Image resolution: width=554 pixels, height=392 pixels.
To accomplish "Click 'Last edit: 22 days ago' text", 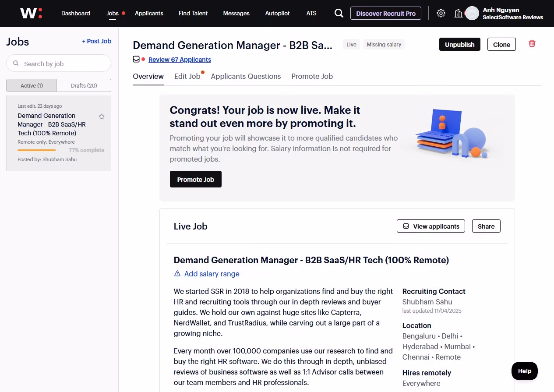I will 40,106.
